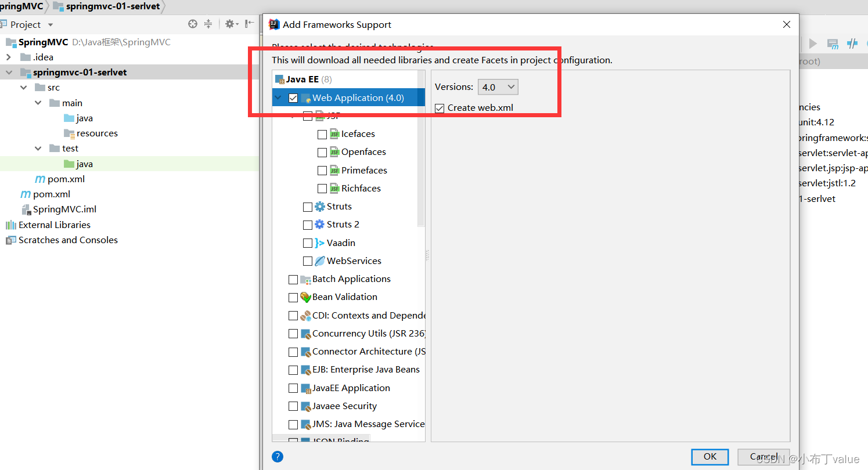Collapse the main folder
This screenshot has height=470, width=868.
[38, 103]
